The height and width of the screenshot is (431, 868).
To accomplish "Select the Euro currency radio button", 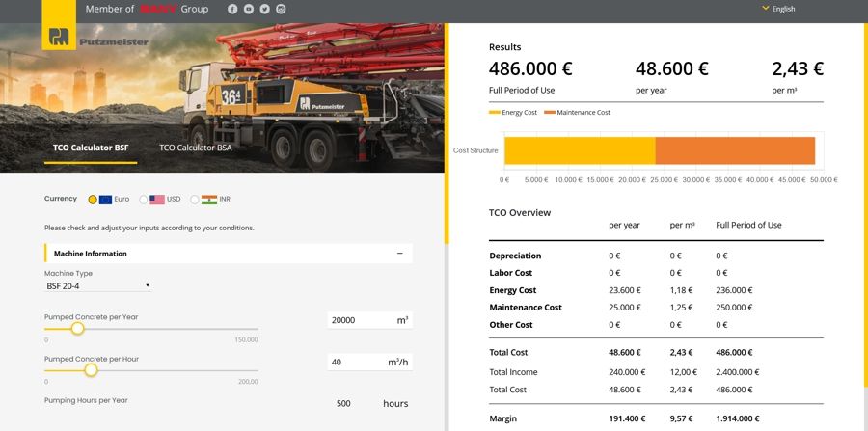I will [93, 200].
